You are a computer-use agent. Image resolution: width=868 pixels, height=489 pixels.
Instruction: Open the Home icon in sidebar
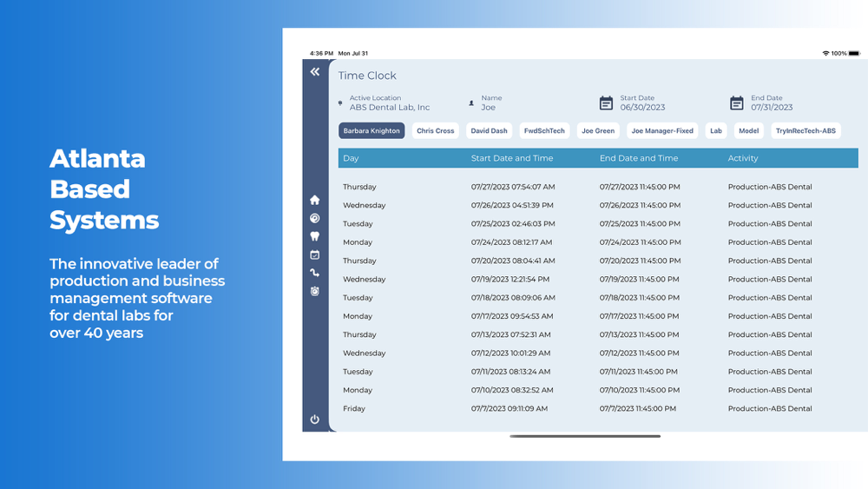click(314, 200)
